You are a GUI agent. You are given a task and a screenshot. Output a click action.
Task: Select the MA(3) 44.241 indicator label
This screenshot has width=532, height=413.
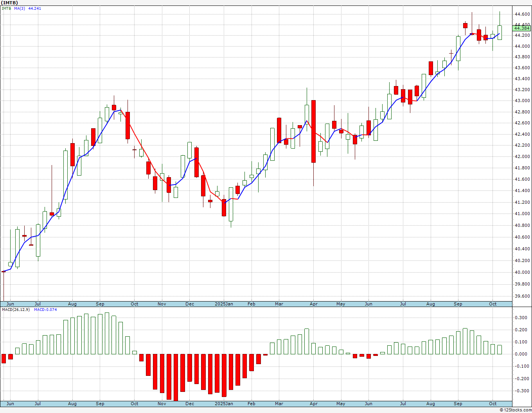[x=27, y=8]
